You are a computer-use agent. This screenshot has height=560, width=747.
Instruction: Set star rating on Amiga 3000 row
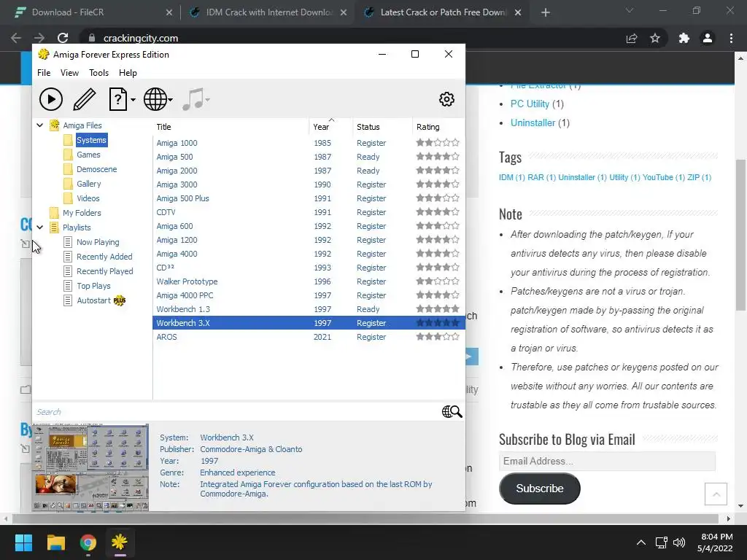tap(438, 184)
